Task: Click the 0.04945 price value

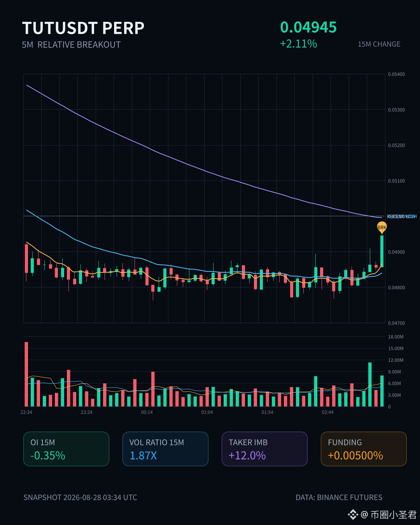Action: click(308, 27)
